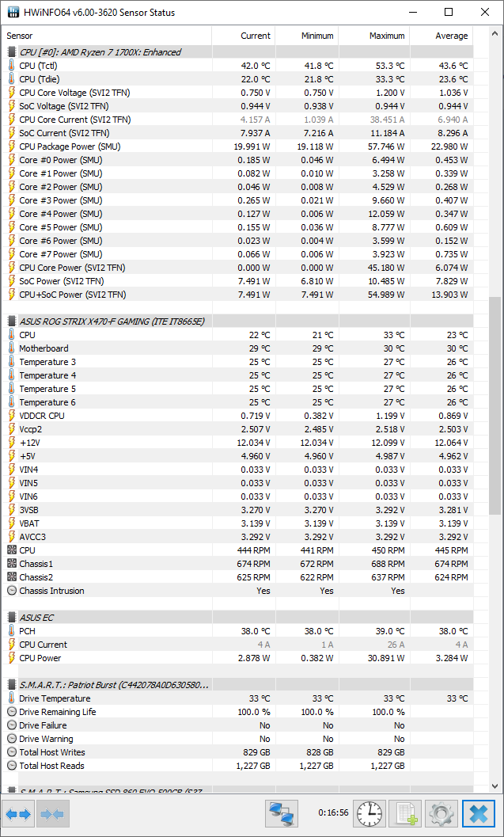Select the Total Host Reads row
This screenshot has height=837, width=504.
click(238, 766)
